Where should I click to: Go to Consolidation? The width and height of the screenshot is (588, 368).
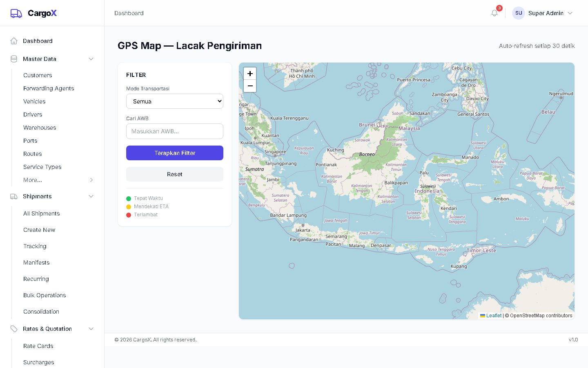pyautogui.click(x=41, y=312)
